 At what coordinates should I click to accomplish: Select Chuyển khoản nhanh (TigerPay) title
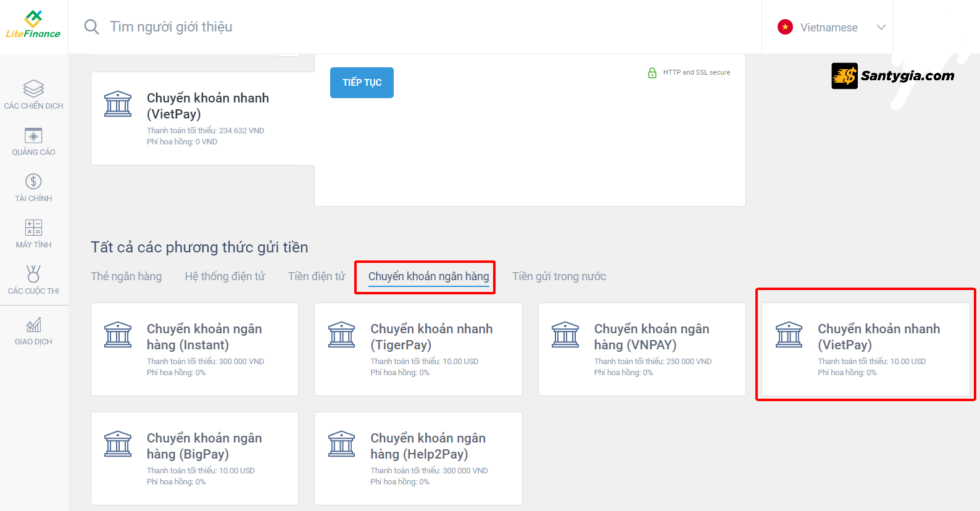click(431, 337)
